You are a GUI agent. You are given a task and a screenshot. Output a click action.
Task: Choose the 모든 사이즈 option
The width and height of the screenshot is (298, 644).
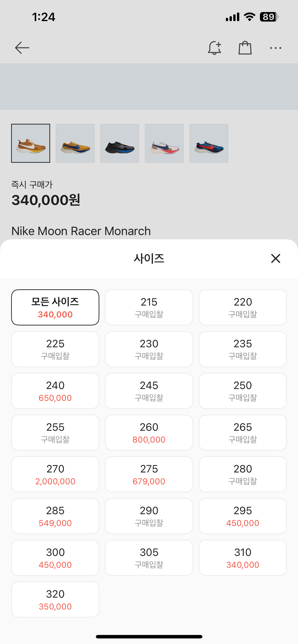tap(55, 307)
